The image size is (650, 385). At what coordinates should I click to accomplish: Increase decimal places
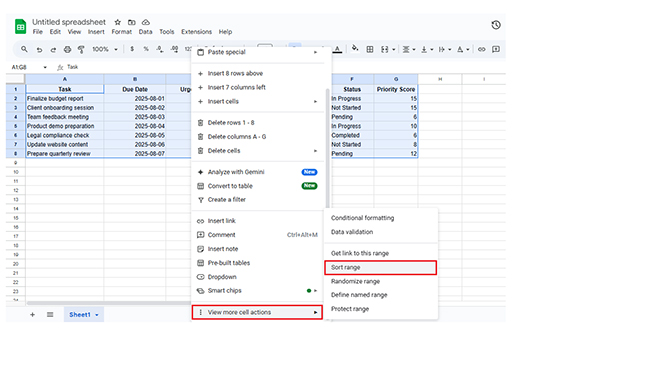(x=175, y=49)
